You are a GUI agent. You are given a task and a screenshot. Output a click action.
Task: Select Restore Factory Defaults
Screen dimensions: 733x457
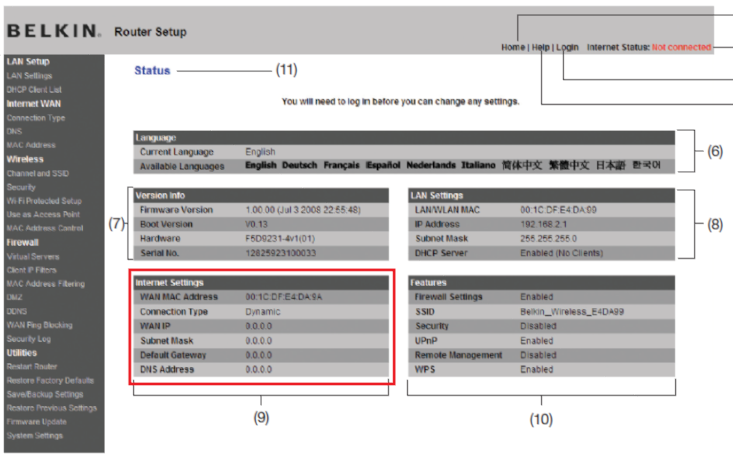50,380
